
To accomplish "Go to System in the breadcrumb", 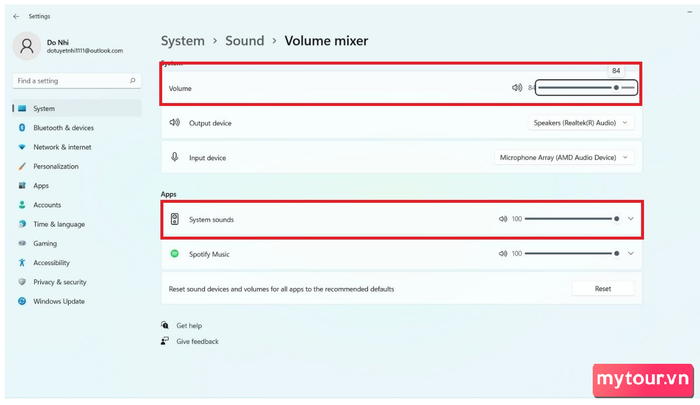I will coord(183,41).
